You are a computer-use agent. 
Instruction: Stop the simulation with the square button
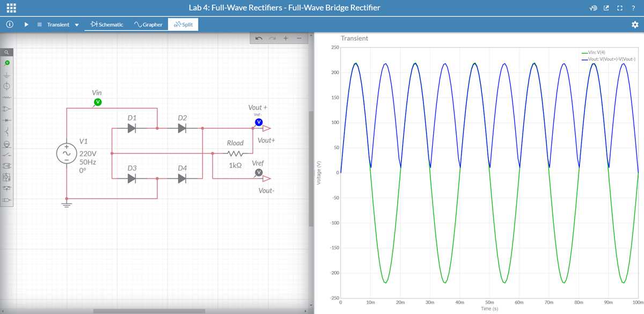[40, 24]
